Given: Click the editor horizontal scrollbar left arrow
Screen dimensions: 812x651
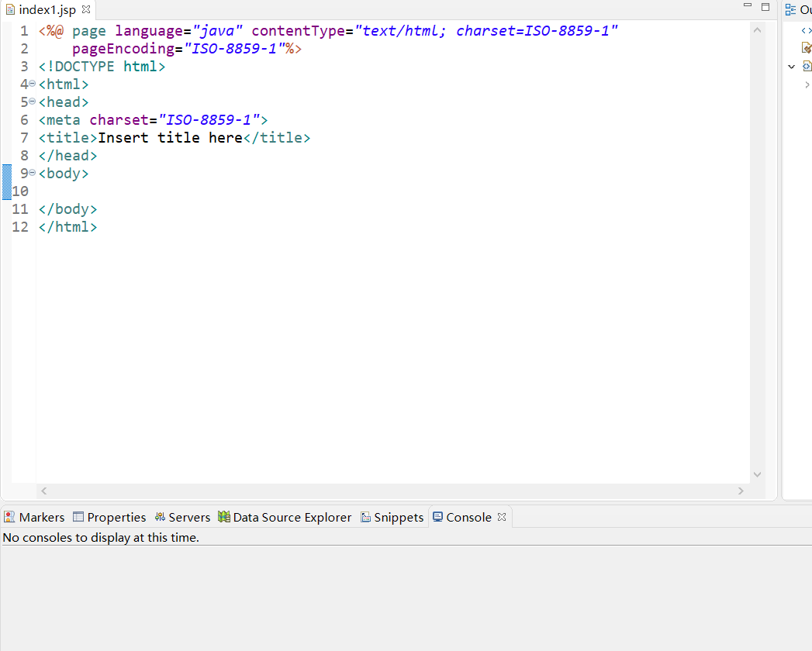Looking at the screenshot, I should [44, 491].
